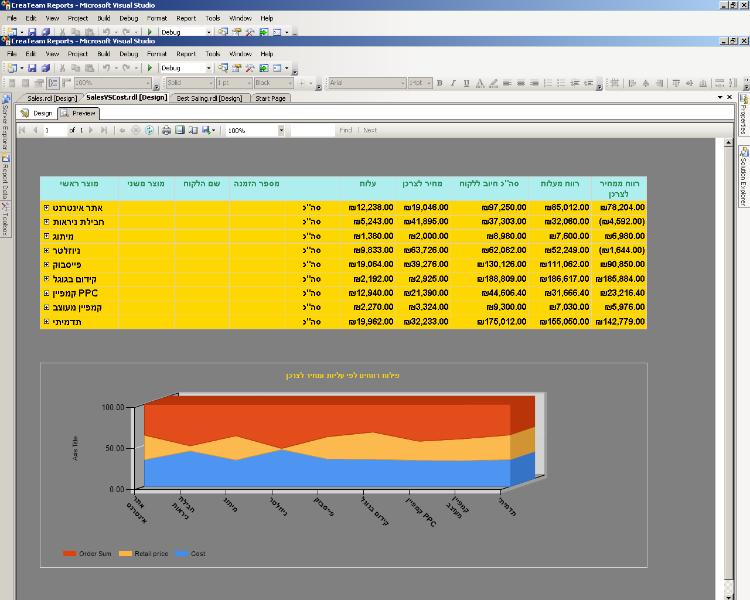Image resolution: width=750 pixels, height=600 pixels.
Task: Open the Server Explorer side panel tab
Action: (5, 123)
